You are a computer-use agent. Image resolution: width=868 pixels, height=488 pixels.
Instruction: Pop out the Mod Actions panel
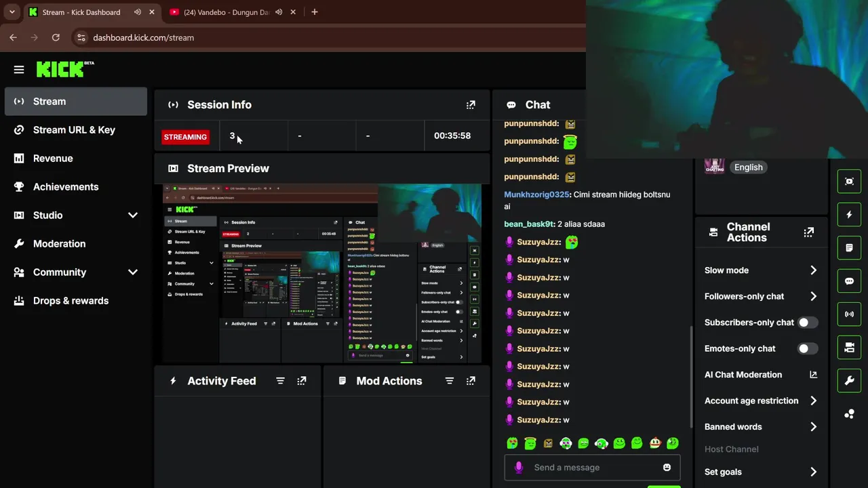coord(471,381)
